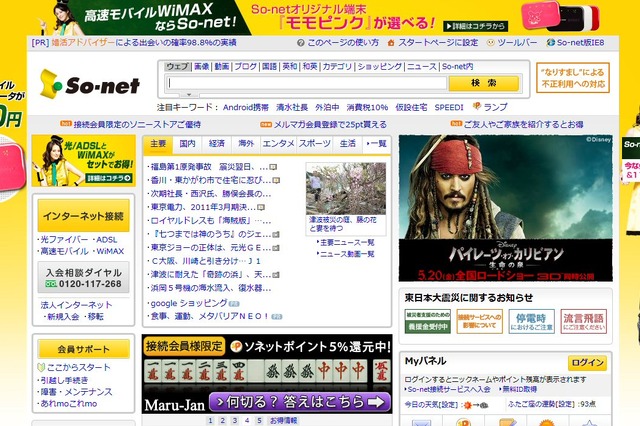The image size is (640, 426).
Task: Click the 消費税10% trending keyword
Action: coord(367,107)
